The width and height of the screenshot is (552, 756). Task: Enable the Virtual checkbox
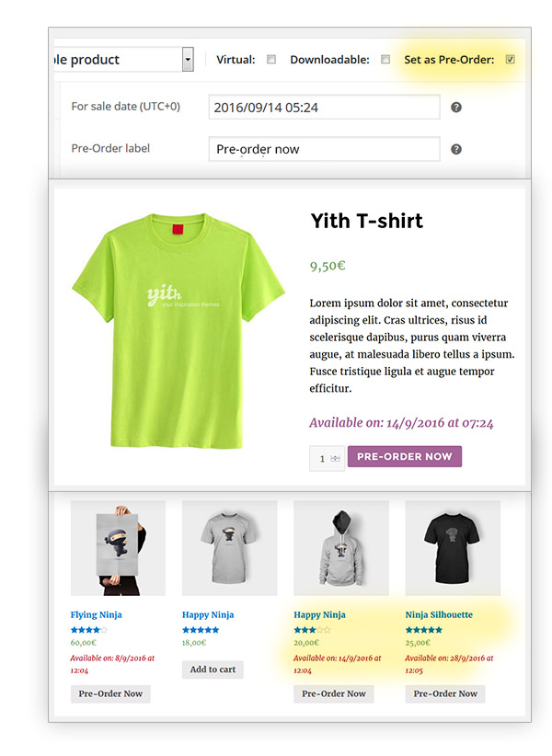tap(271, 59)
